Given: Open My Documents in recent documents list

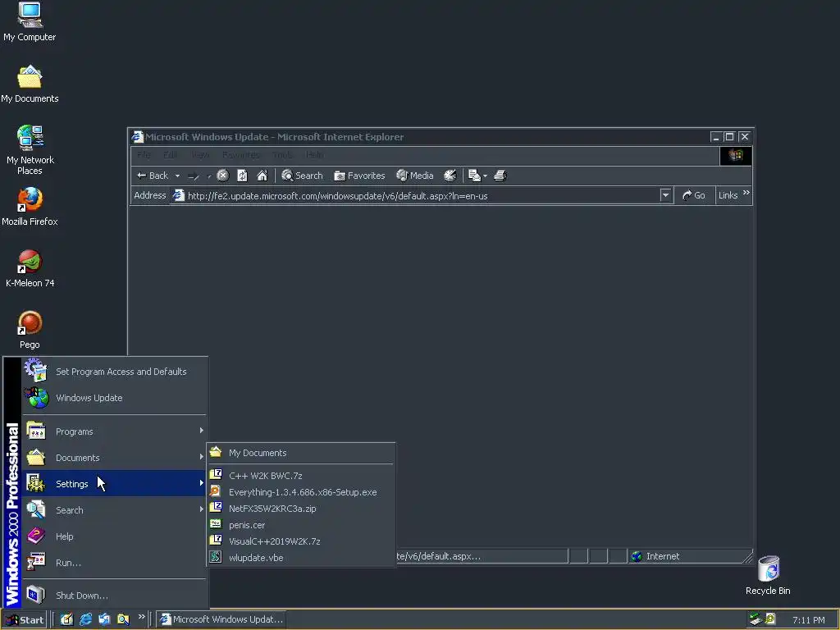Looking at the screenshot, I should pyautogui.click(x=301, y=453).
